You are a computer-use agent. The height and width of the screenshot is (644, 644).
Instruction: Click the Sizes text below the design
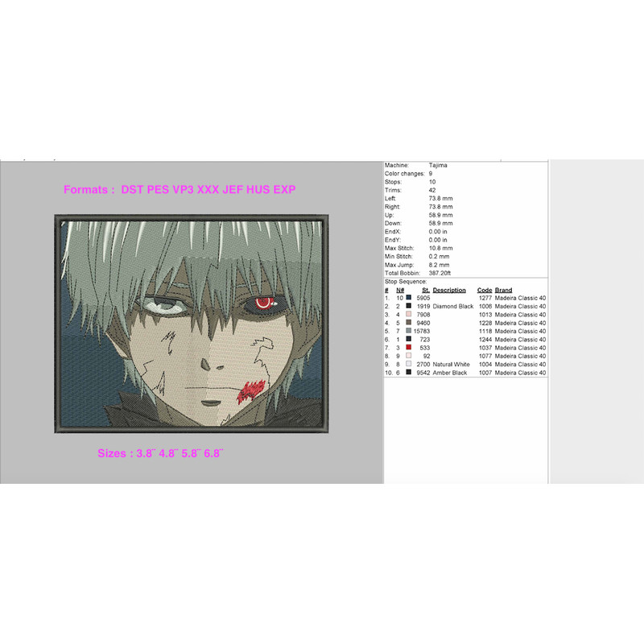[x=160, y=453]
